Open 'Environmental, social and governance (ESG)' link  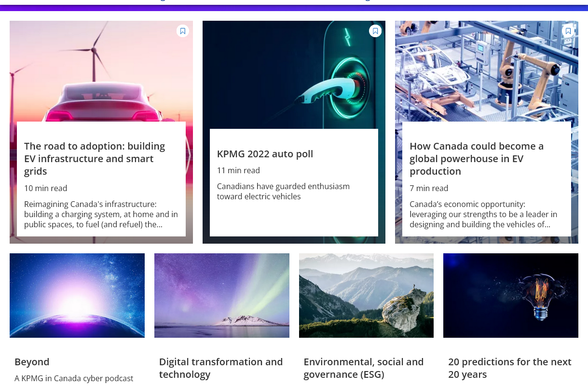[364, 368]
